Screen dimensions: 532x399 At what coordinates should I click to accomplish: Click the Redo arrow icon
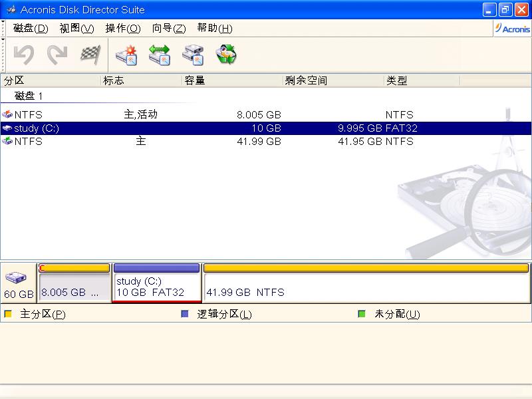click(x=57, y=55)
